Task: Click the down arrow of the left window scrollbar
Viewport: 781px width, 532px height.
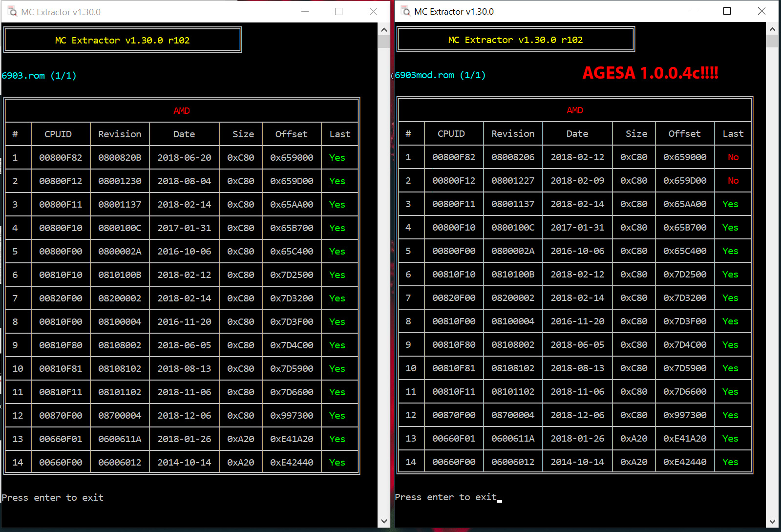Action: 384,521
